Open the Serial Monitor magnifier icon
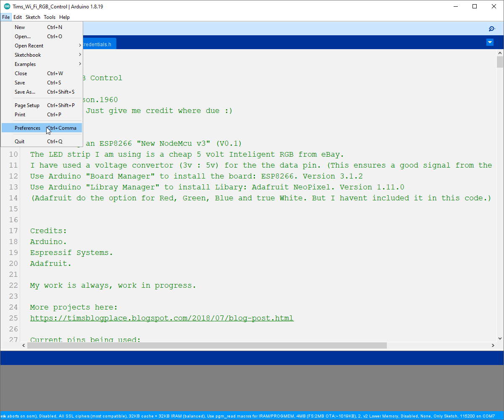504x420 pixels. (x=492, y=29)
